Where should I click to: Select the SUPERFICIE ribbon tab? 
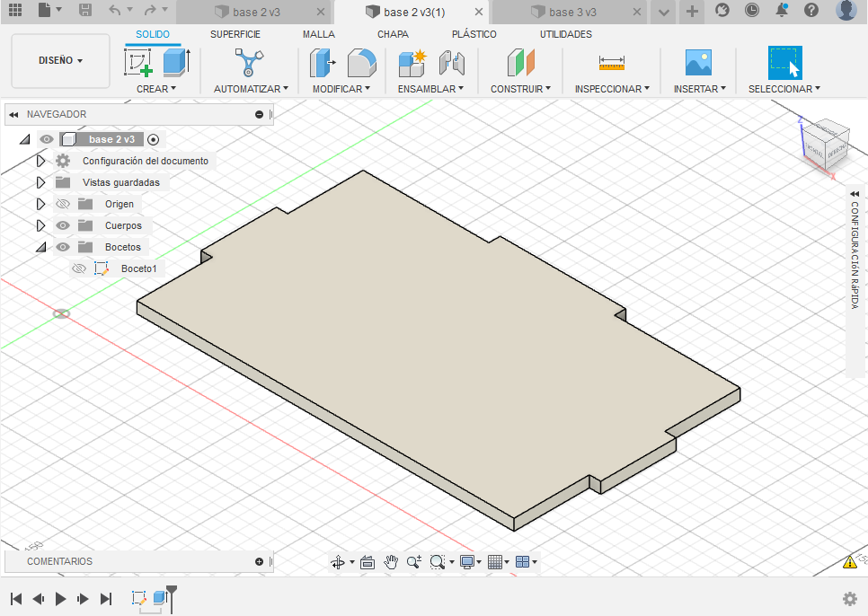tap(235, 34)
